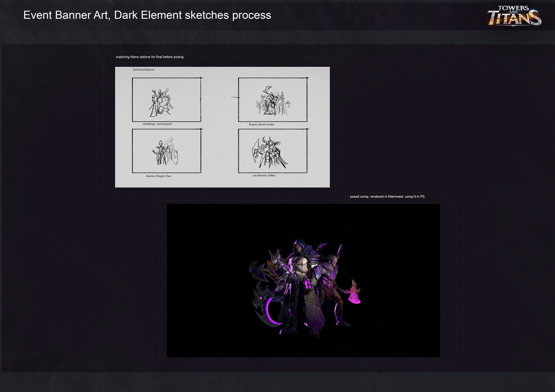The image size is (555, 392).
Task: Click the Towers and Titans logo
Action: (514, 16)
